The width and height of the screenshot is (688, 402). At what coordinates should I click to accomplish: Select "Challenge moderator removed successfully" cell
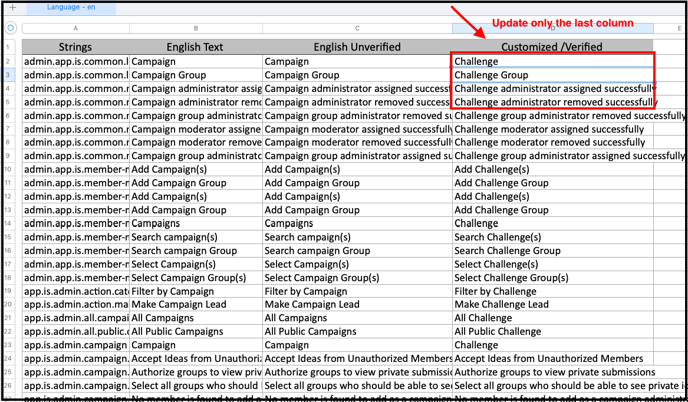click(552, 143)
